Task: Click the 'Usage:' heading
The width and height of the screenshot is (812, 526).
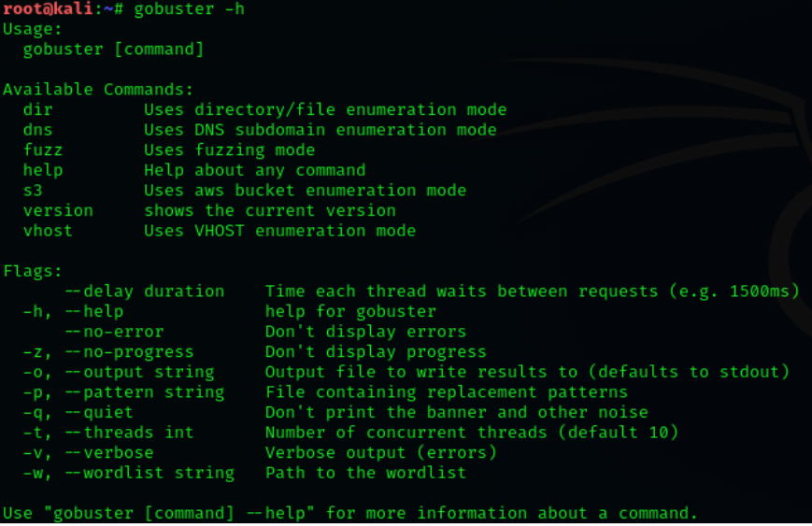Action: click(33, 29)
